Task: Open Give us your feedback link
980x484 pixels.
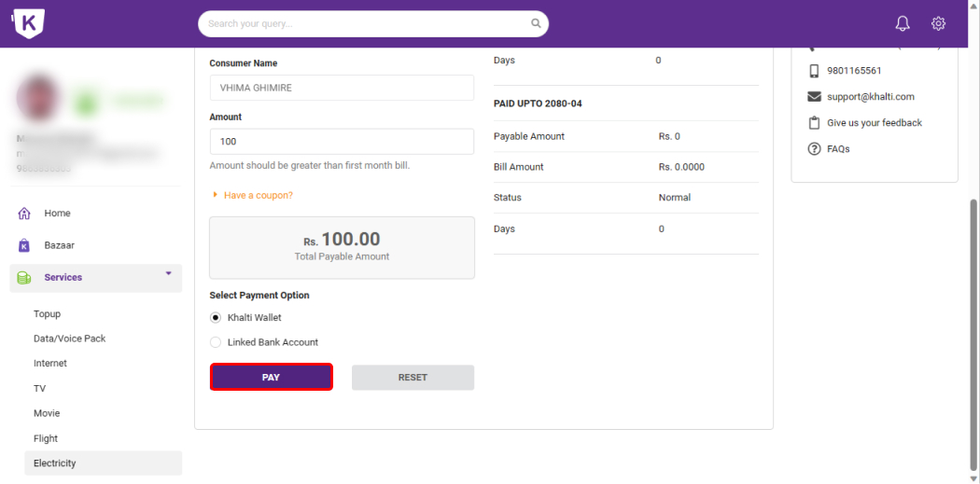Action: 875,122
